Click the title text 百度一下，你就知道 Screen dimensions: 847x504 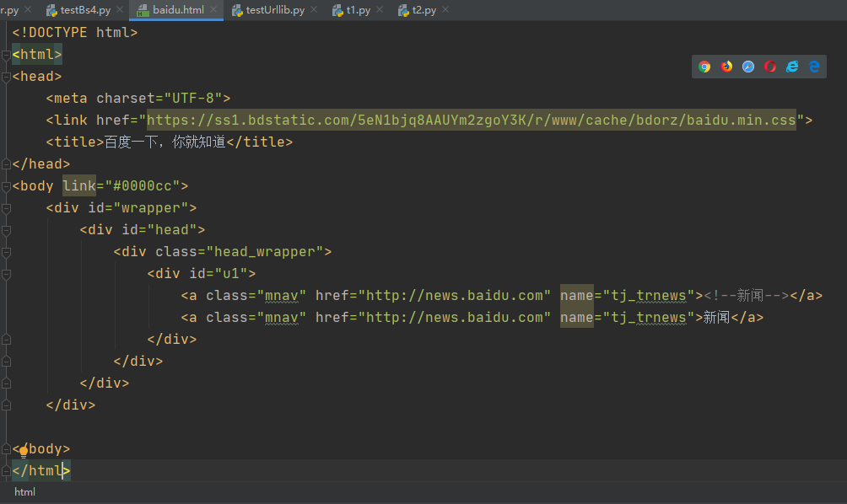[x=165, y=142]
